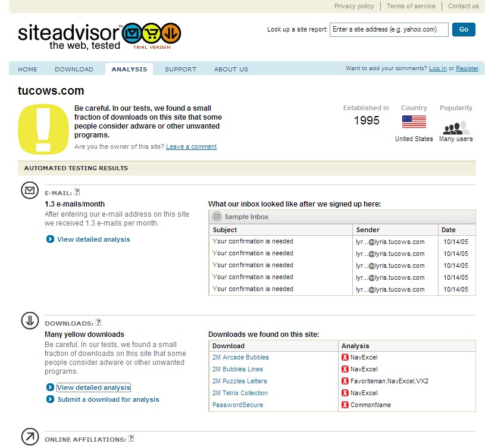
Task: Click the 1995 established year
Action: coord(367,121)
